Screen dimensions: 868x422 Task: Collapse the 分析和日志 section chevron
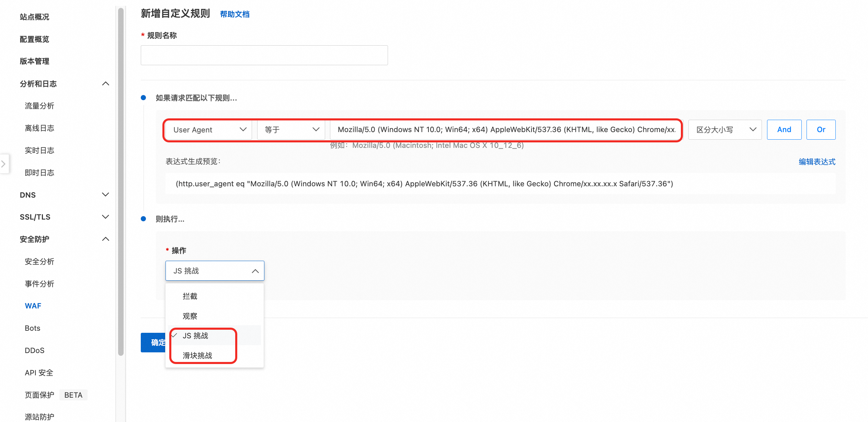(x=106, y=84)
